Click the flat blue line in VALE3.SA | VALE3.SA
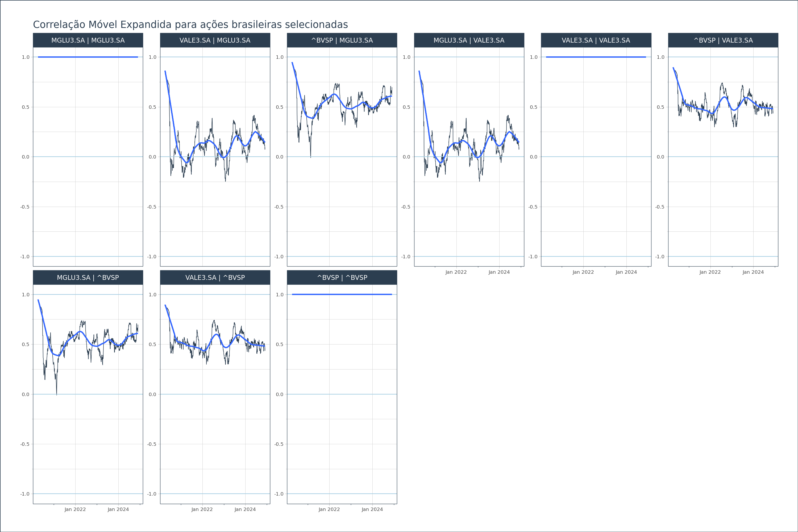The width and height of the screenshot is (798, 532). (x=596, y=57)
